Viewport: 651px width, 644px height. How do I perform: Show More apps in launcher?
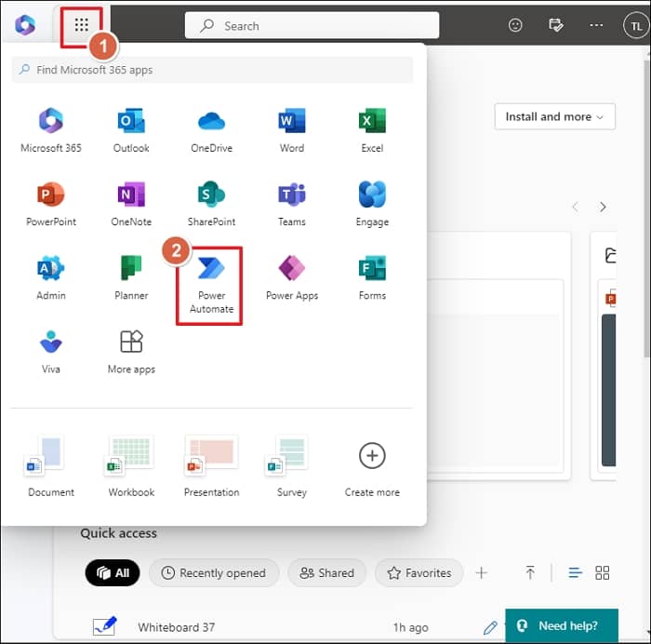click(x=131, y=352)
